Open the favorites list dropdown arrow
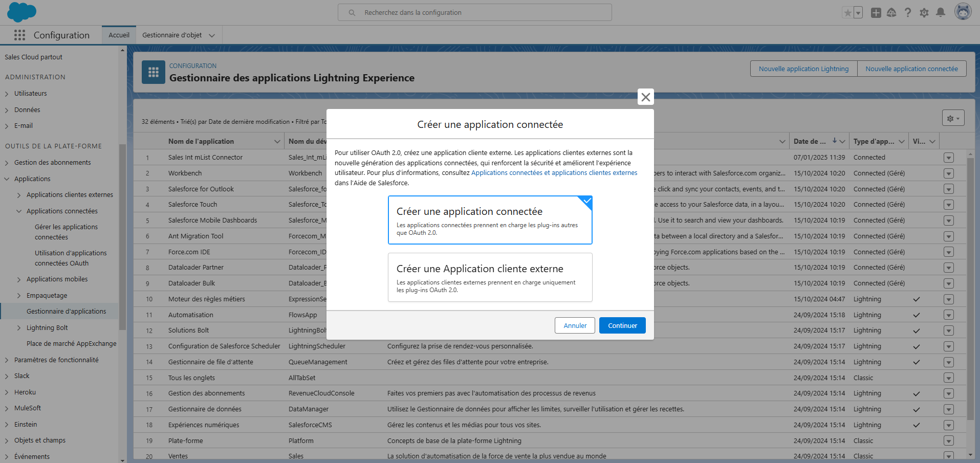 pos(858,13)
